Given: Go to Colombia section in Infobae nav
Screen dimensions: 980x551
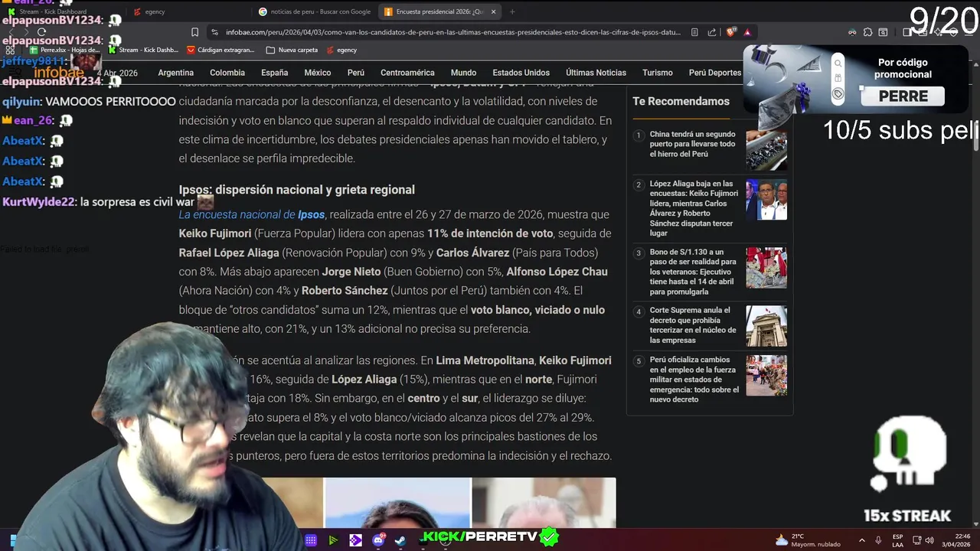Looking at the screenshot, I should point(227,73).
